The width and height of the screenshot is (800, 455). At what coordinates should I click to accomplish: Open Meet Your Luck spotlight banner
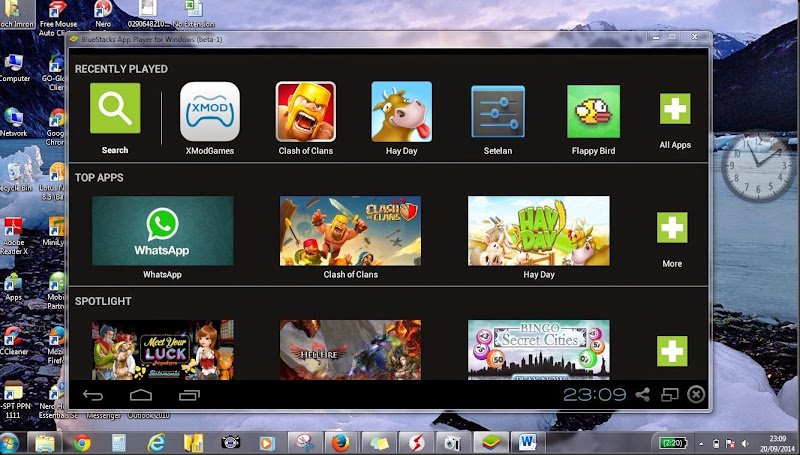(x=162, y=349)
